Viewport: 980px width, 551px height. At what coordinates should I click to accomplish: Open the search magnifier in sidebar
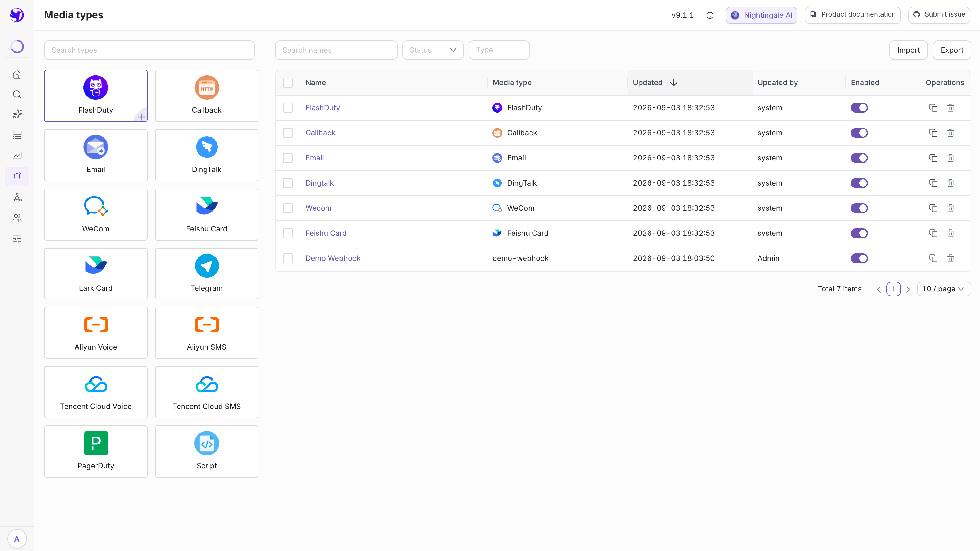point(17,94)
